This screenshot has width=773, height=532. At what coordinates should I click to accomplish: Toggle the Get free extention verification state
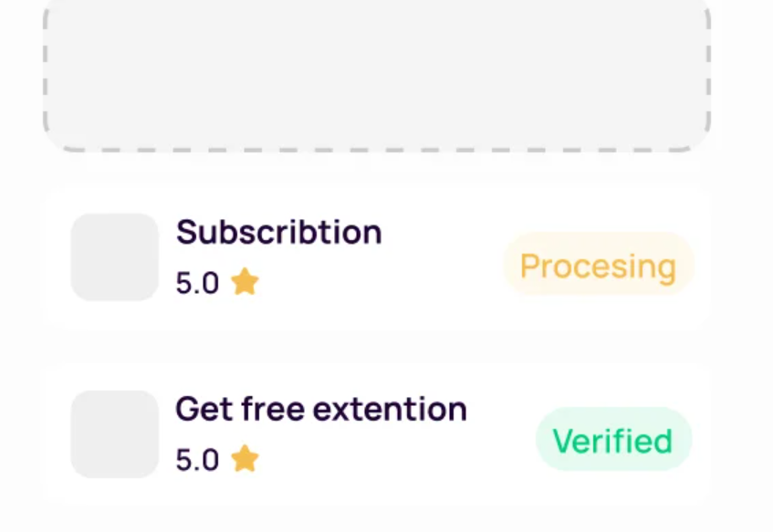[x=612, y=441]
